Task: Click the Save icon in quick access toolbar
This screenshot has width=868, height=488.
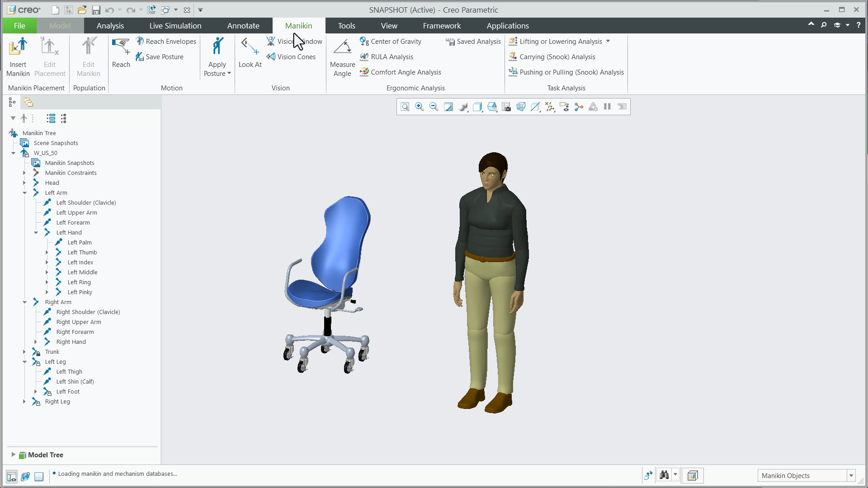Action: [96, 10]
